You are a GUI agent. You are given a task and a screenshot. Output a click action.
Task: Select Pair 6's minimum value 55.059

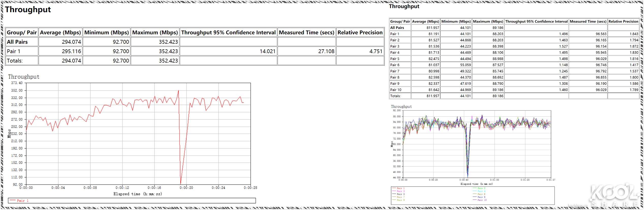pos(465,65)
